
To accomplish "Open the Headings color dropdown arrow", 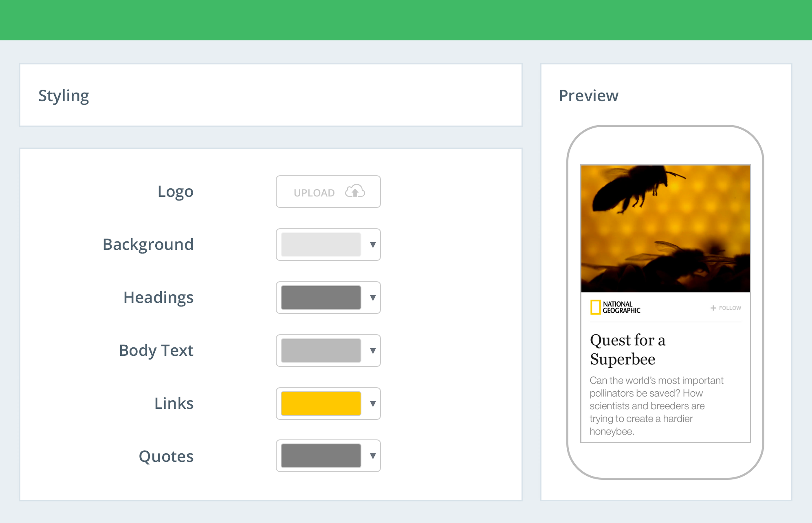I will (372, 298).
